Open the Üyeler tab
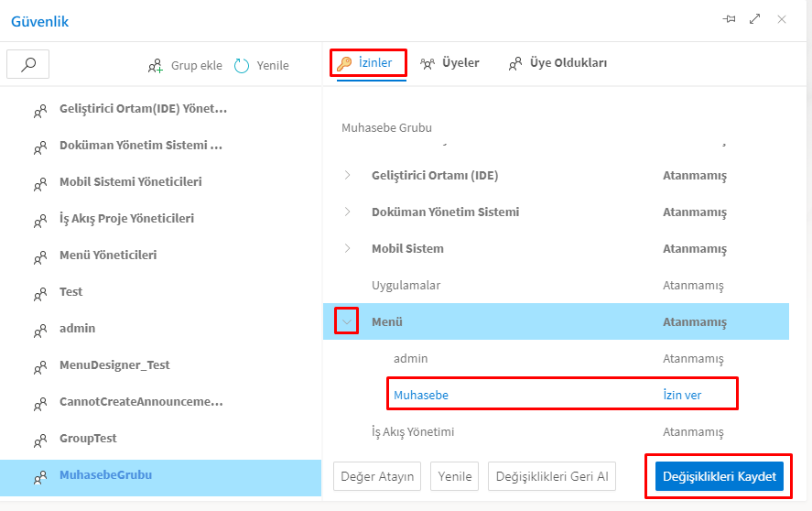 tap(449, 63)
